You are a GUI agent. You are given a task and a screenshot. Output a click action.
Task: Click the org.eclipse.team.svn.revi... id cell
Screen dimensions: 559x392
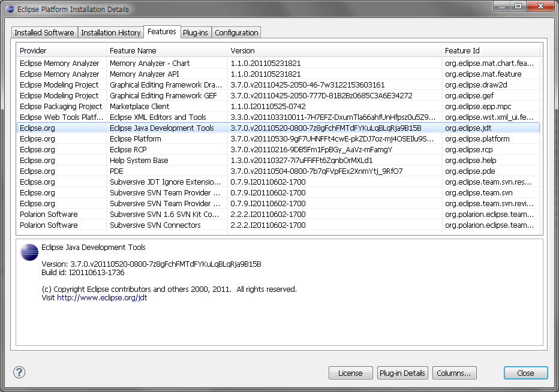pos(489,203)
